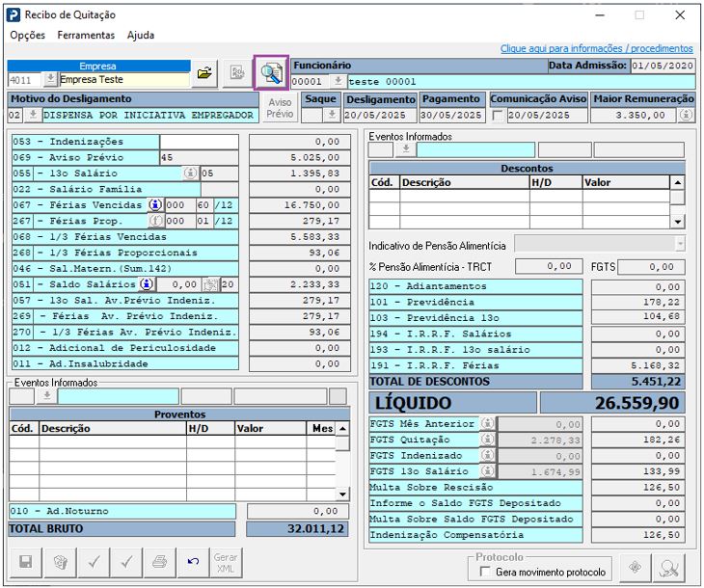Click the Data Admissão field
704x588 pixels.
pos(663,66)
